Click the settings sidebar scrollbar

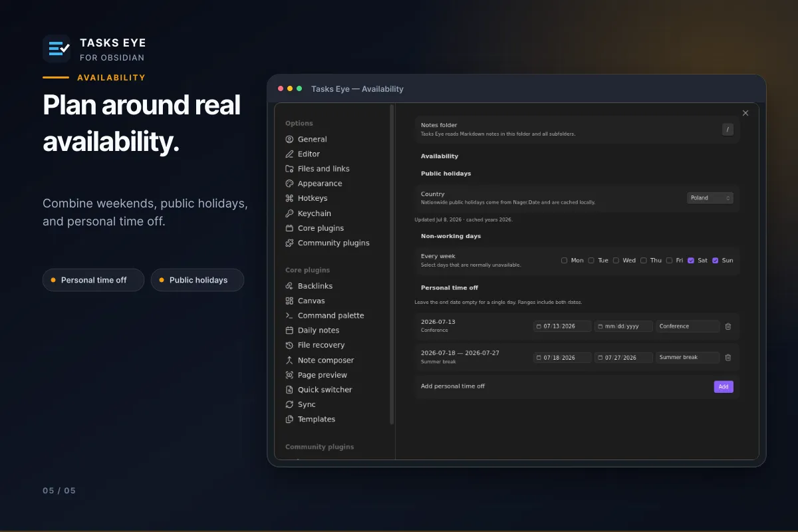point(392,265)
